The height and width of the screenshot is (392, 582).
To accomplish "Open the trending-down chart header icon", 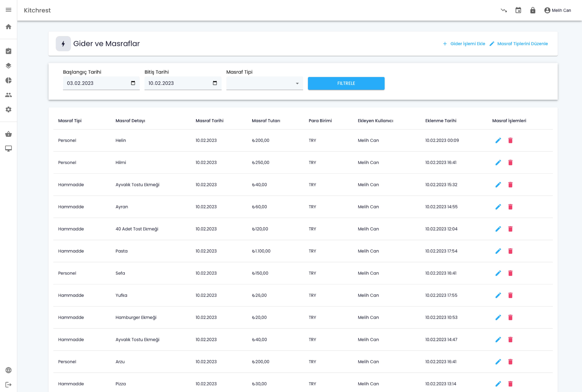I will click(x=504, y=10).
